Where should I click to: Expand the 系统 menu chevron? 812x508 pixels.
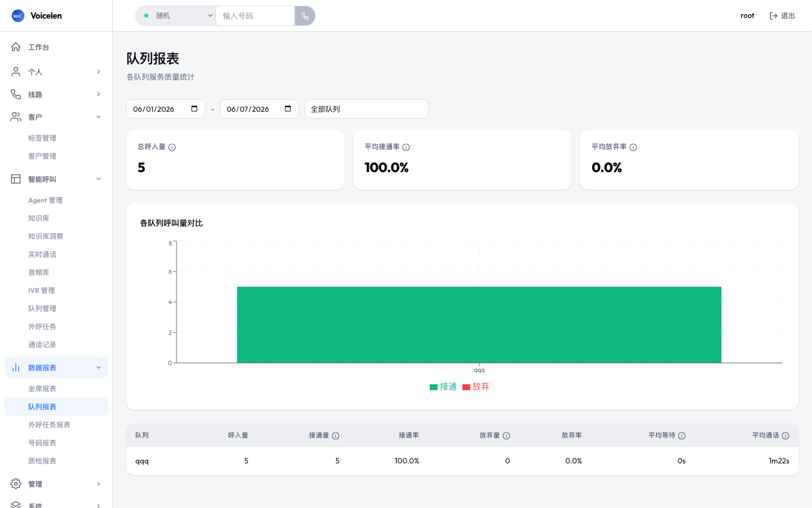click(x=99, y=505)
